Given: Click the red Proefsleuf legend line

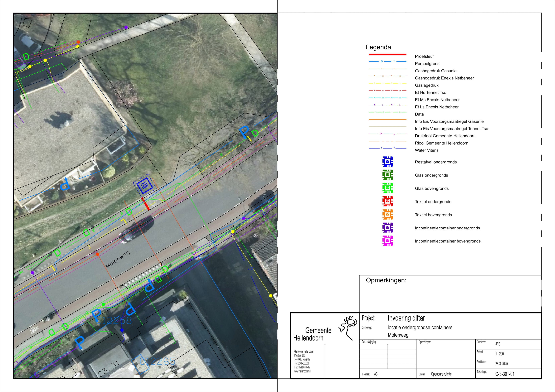Looking at the screenshot, I should [x=387, y=55].
